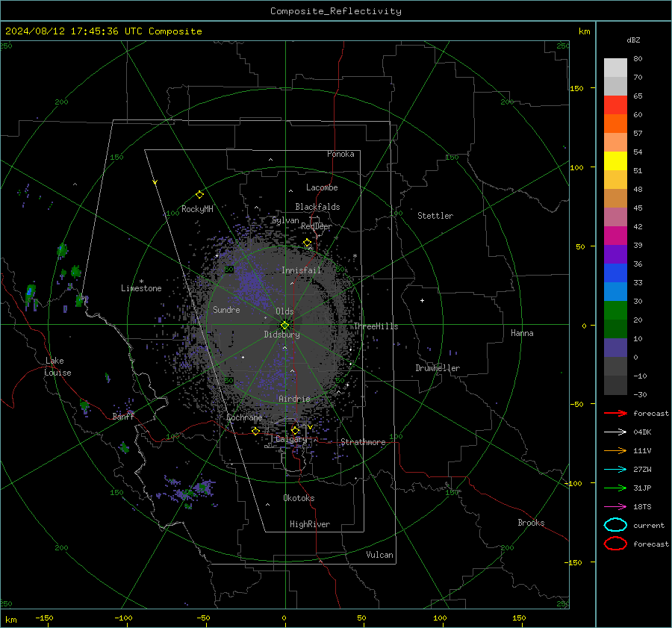Viewport: 672px width, 628px height.
Task: Click the km label at top right
Action: click(584, 31)
